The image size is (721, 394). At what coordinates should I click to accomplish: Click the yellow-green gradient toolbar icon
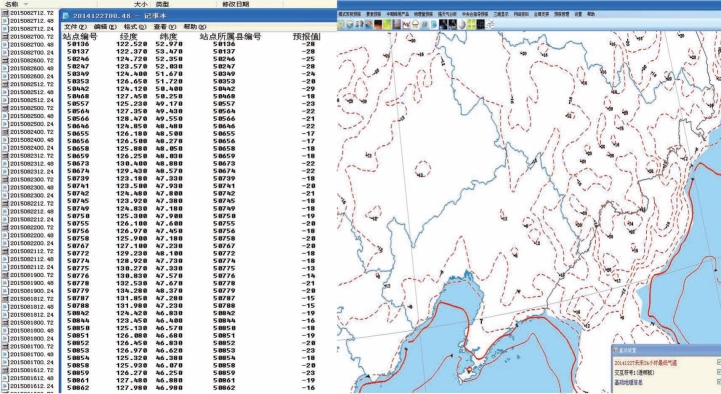387,24
